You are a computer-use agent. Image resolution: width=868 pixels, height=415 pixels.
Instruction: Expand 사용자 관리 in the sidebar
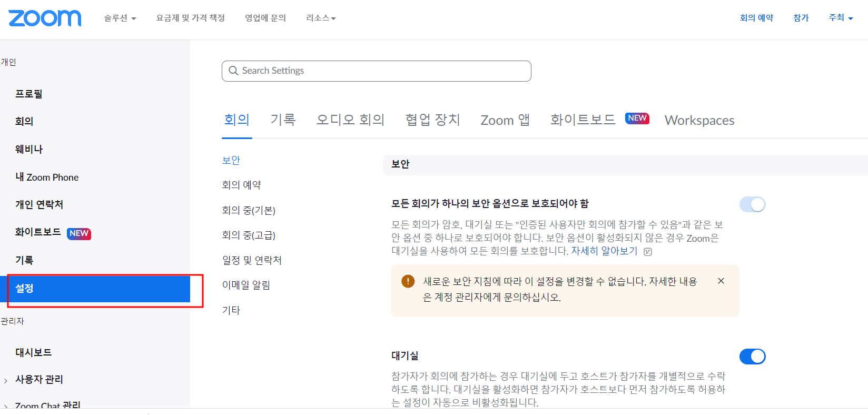6,380
